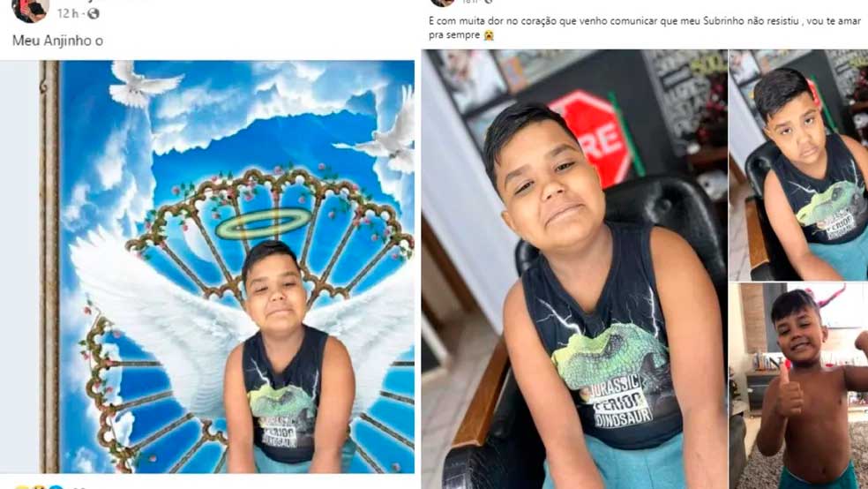Click the red stop sign in large photo
The height and width of the screenshot is (489, 868).
[591, 137]
